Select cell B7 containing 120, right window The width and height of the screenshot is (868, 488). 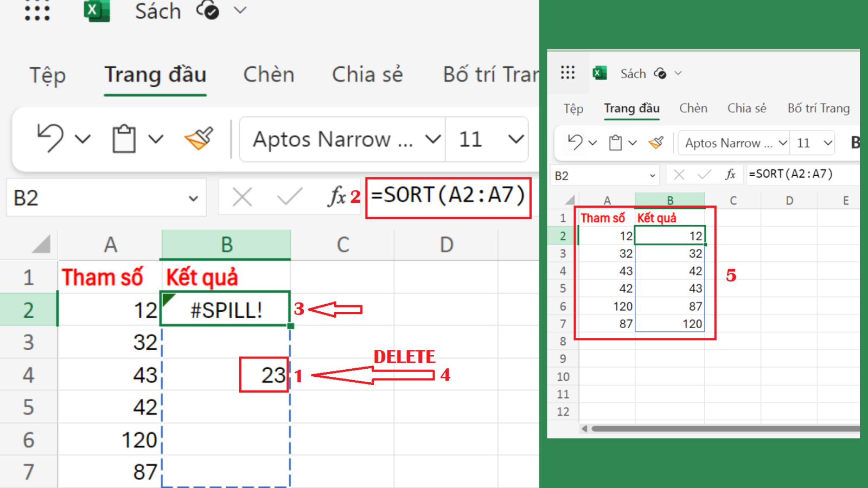tap(670, 324)
